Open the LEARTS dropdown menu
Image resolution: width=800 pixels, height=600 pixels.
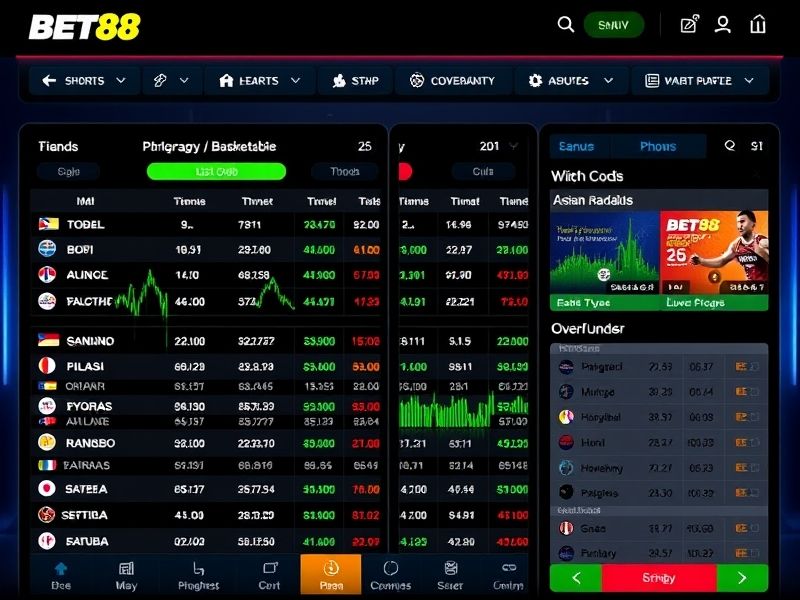pos(260,81)
